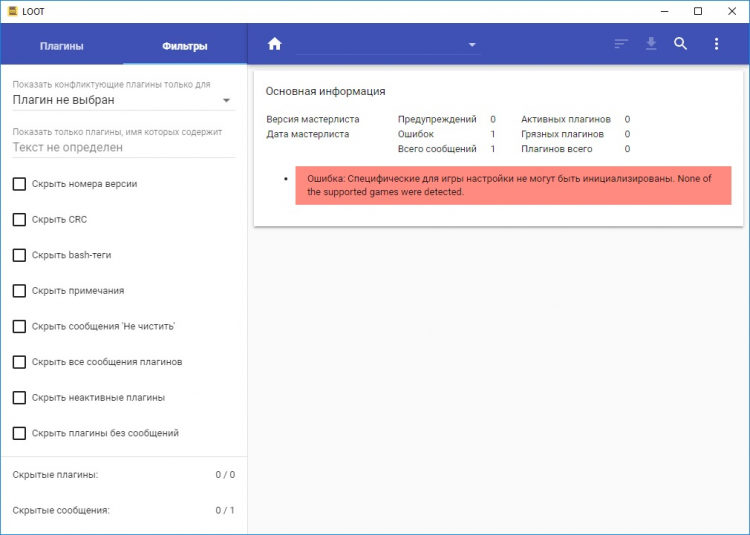Click the update masterlist download icon
The image size is (750, 535).
point(651,44)
